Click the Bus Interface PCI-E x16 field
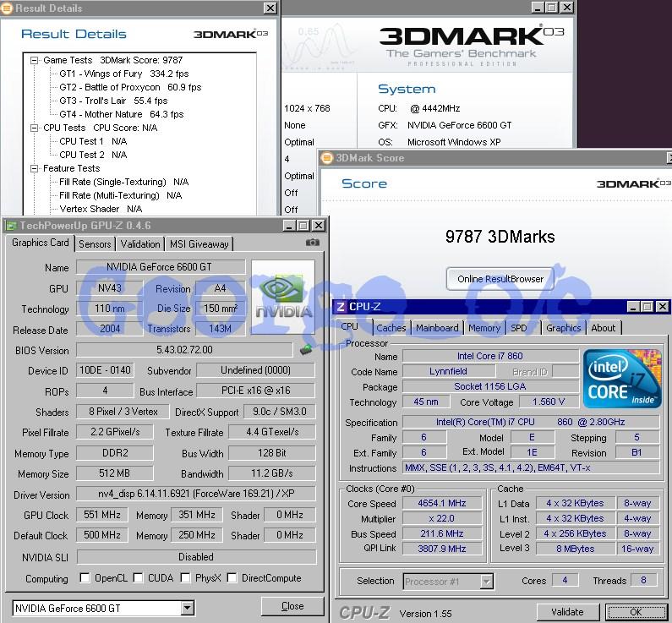The image size is (672, 623). [x=256, y=391]
